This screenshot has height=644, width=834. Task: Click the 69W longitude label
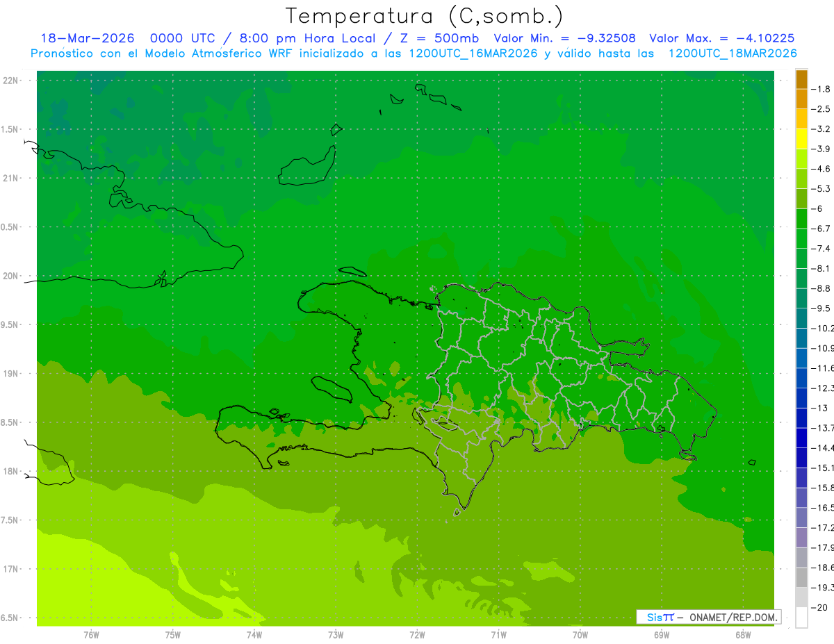pyautogui.click(x=662, y=635)
